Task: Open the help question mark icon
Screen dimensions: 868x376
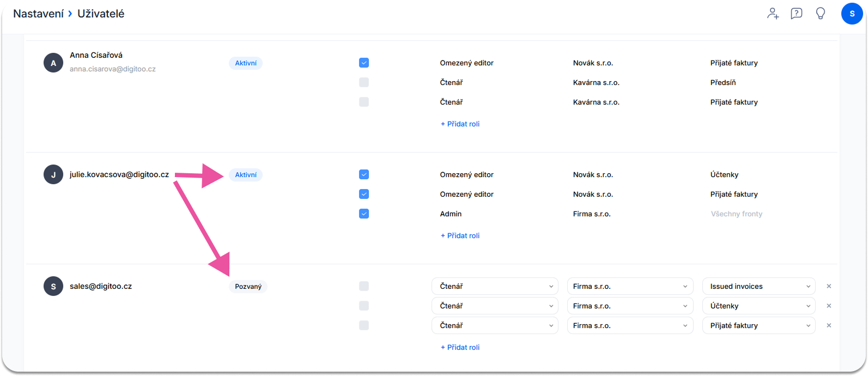Action: coord(797,14)
